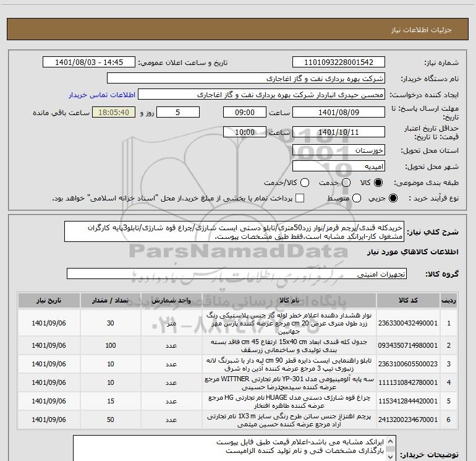Click the price validity time 10:00
Screen dimensions: 476x461
pyautogui.click(x=245, y=132)
